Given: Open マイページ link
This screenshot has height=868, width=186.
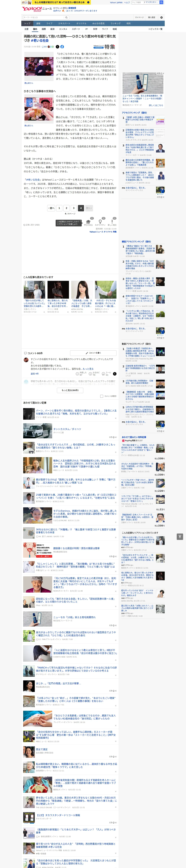Looking at the screenshot, I should tap(139, 18).
